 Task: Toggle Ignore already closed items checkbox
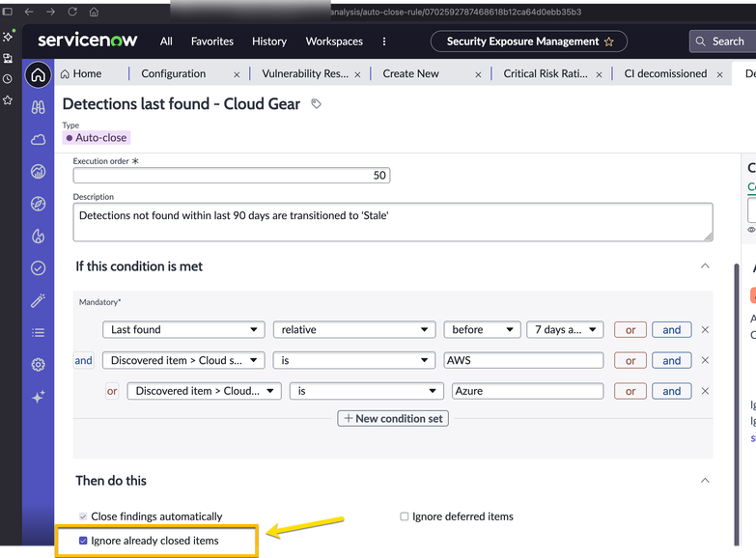pos(83,541)
